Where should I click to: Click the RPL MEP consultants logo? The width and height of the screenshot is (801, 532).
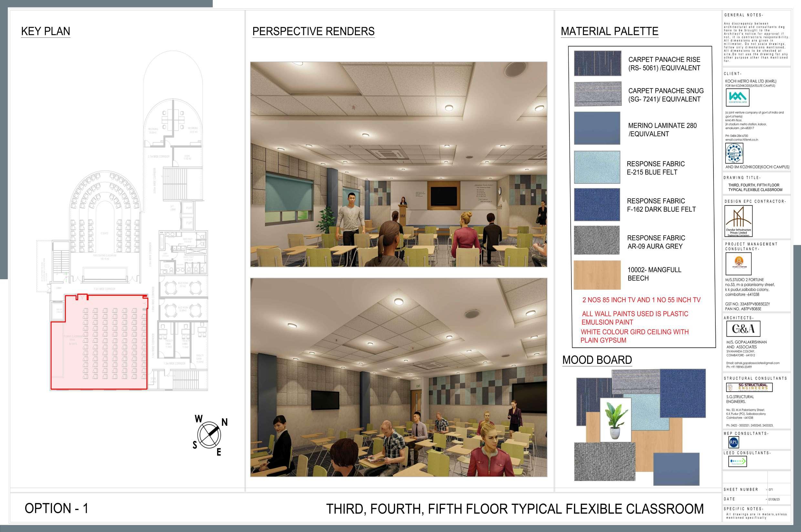click(x=733, y=443)
